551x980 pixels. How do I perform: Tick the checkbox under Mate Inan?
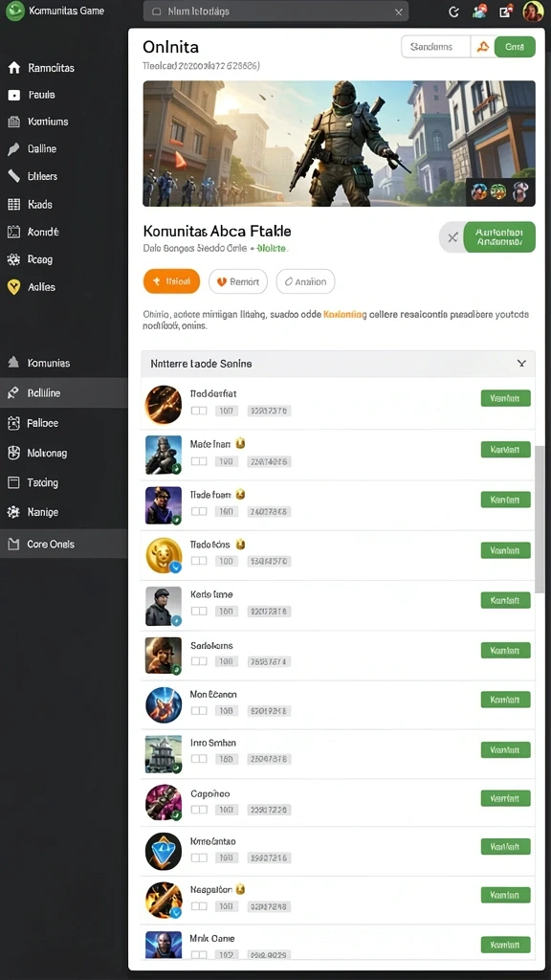[199, 461]
